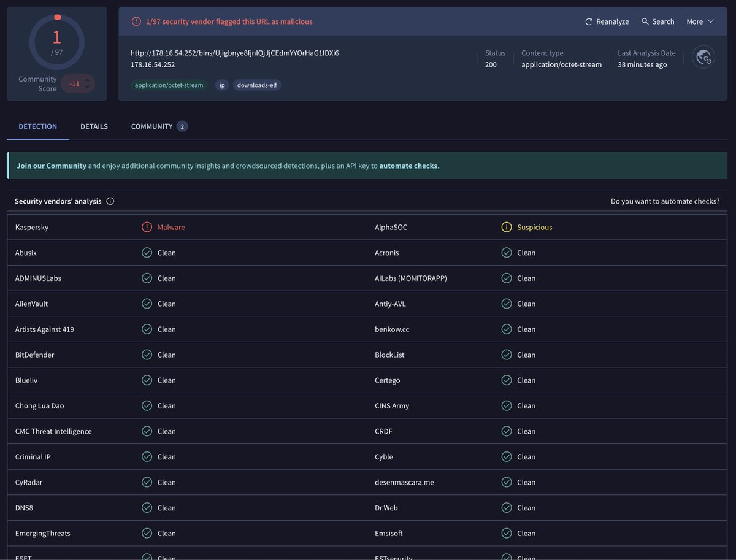Viewport: 736px width, 560px height.
Task: Click the Reanalyze refresh icon
Action: click(x=589, y=21)
